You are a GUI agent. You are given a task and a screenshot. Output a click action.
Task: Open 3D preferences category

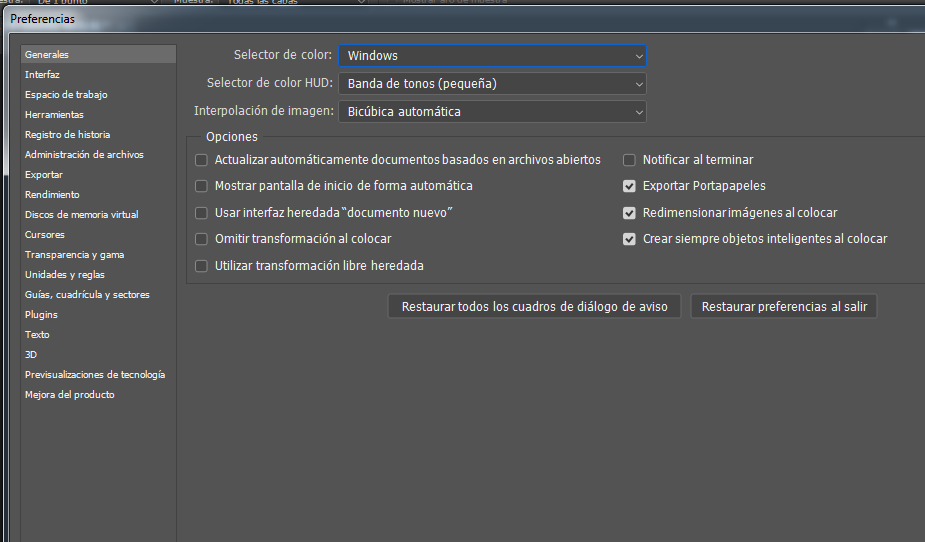click(99, 355)
